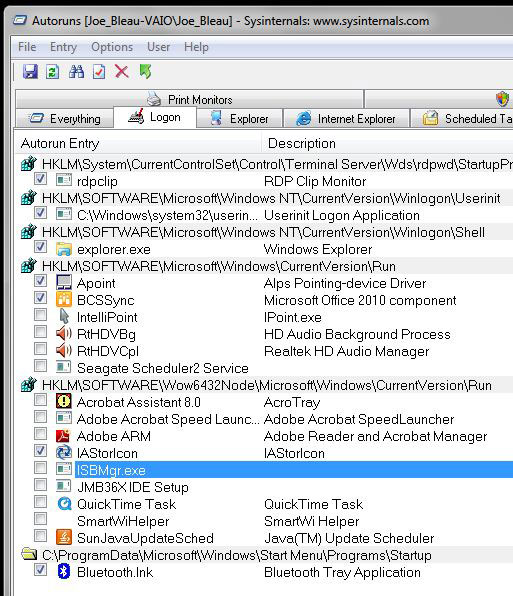
Task: Click the rdpclip entry icon
Action: (64, 181)
